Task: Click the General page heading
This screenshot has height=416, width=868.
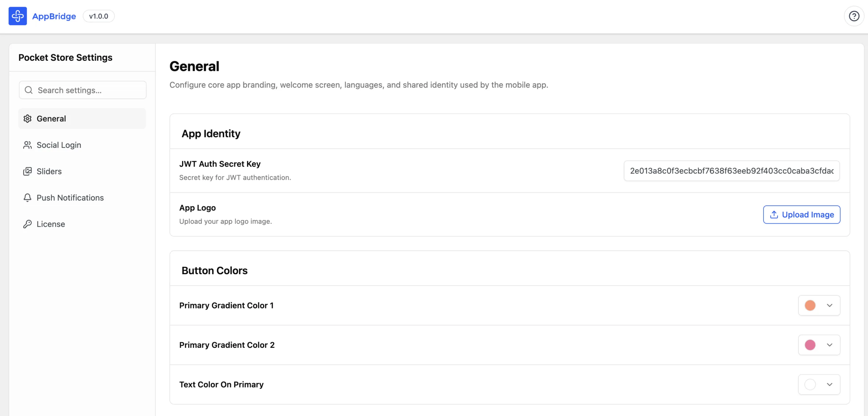Action: 194,66
